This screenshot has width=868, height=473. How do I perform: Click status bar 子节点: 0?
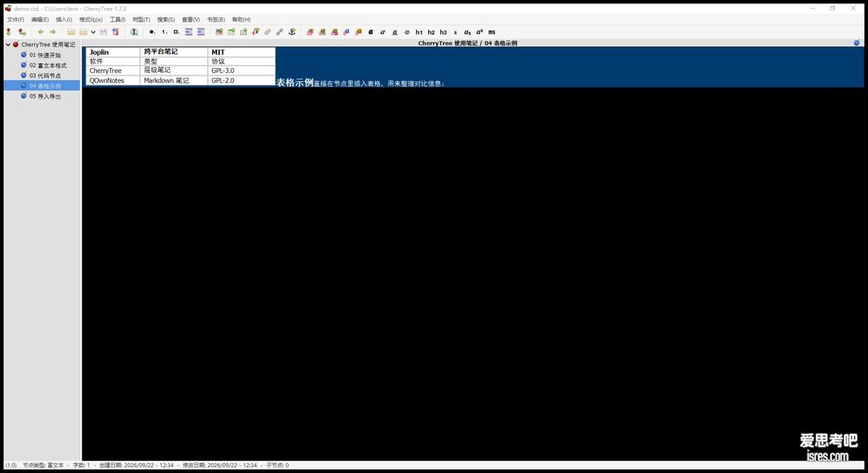[x=278, y=465]
